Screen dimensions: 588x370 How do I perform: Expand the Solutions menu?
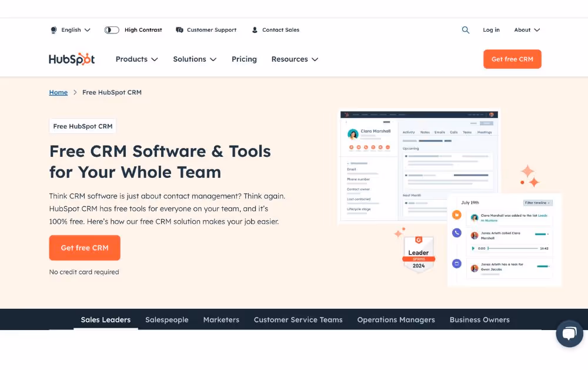pos(195,59)
